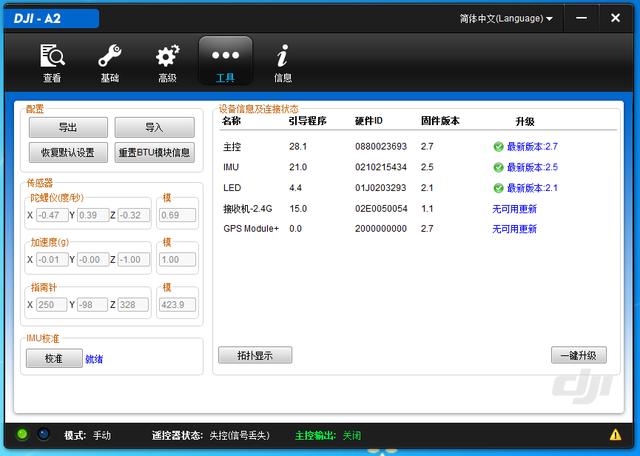Click the 升级 column header

[x=525, y=122]
